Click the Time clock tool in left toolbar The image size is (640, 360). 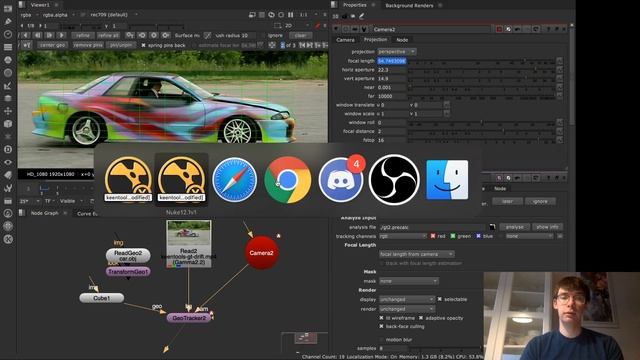point(8,34)
